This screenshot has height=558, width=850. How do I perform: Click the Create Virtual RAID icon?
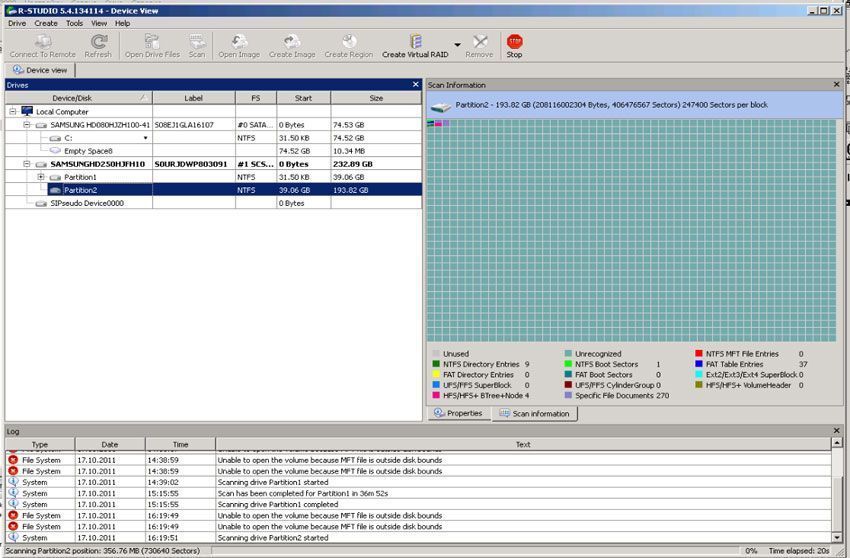click(415, 42)
